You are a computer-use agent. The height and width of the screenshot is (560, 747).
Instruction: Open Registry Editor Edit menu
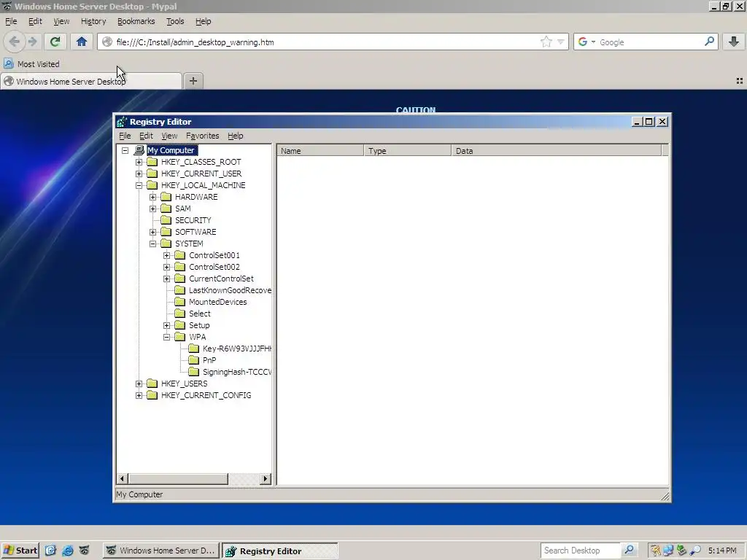pos(146,136)
